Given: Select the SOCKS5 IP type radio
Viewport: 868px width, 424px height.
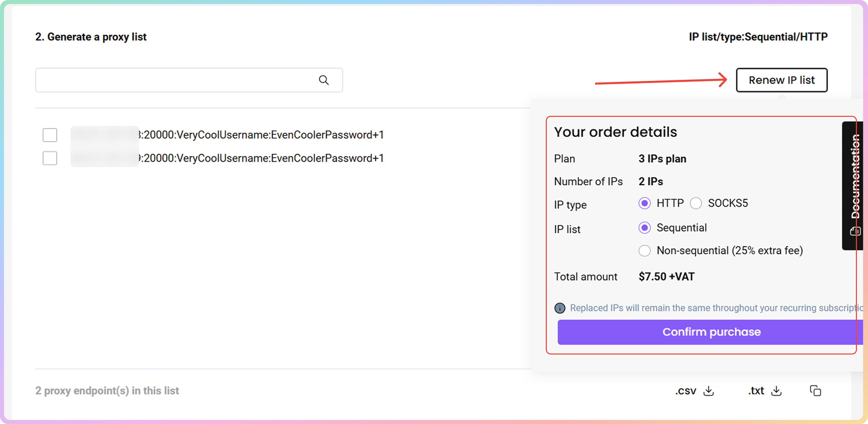Looking at the screenshot, I should click(696, 203).
